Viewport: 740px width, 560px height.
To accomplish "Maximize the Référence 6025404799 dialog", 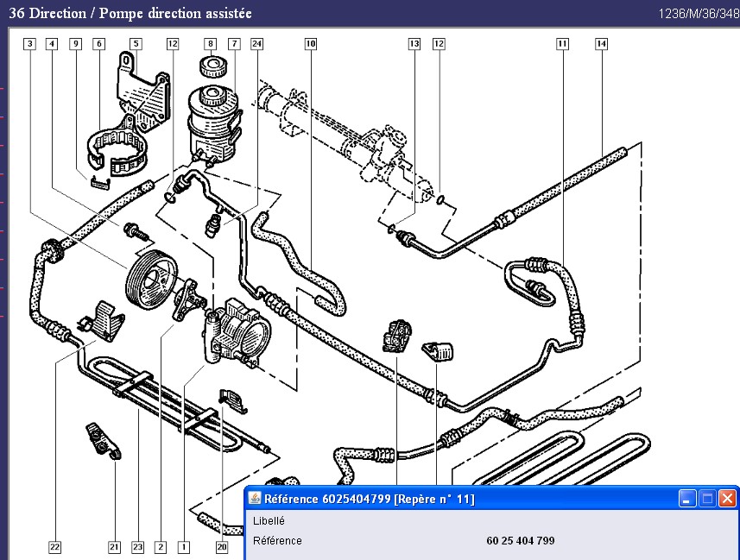I will coord(707,499).
